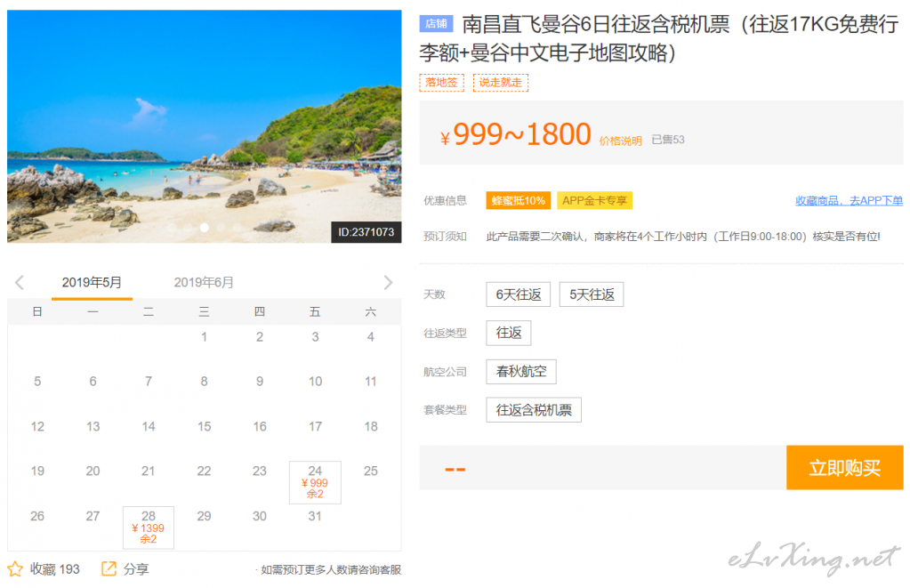Click the 如需预订更多人数请咨询客服 note
The width and height of the screenshot is (910, 588).
(x=331, y=569)
